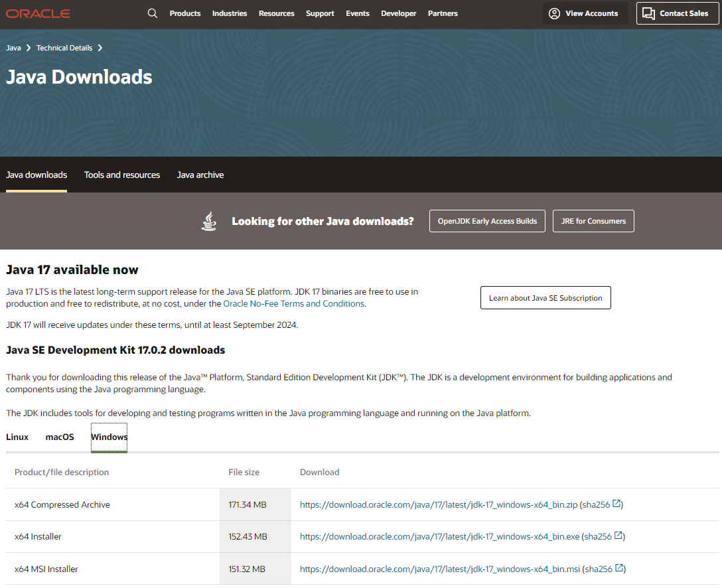Open the Developer menu
This screenshot has width=722, height=588.
click(398, 13)
